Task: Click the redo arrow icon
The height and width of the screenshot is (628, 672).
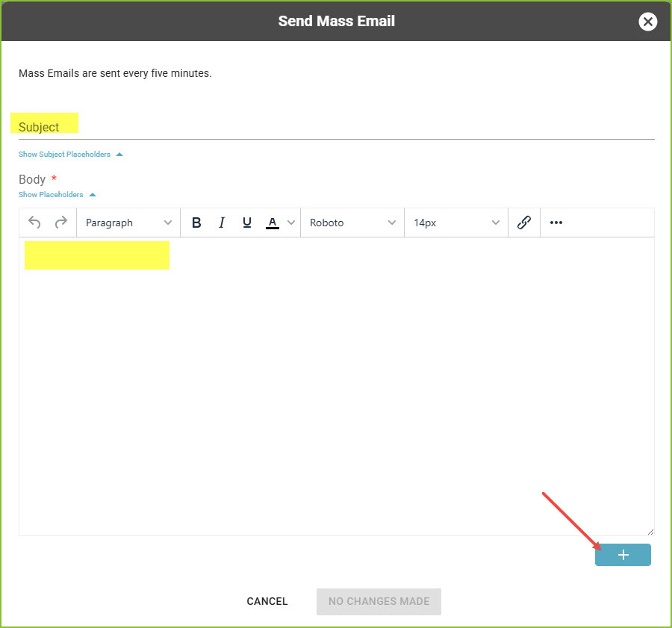Action: [61, 223]
